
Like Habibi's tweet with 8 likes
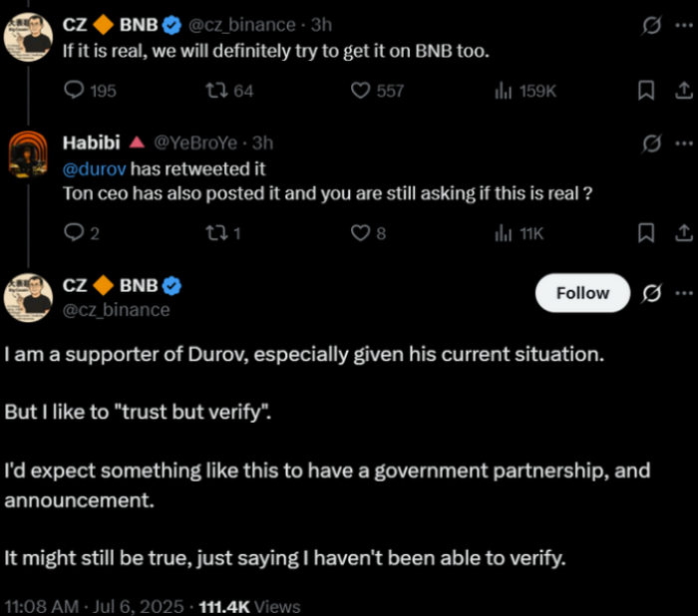361,233
